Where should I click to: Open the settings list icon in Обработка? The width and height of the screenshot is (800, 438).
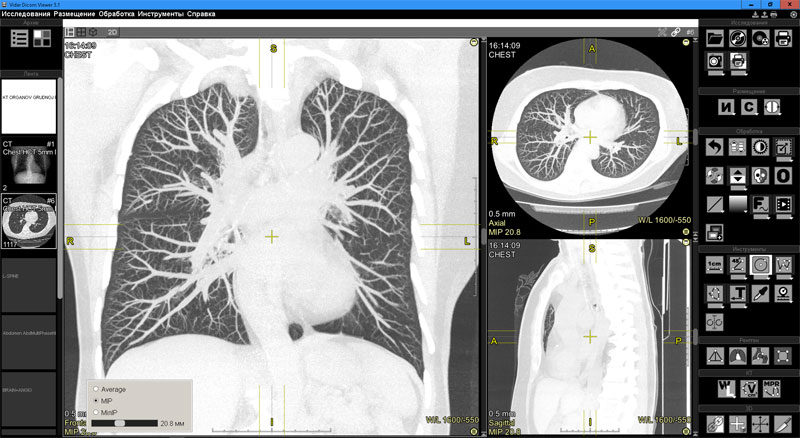point(738,148)
